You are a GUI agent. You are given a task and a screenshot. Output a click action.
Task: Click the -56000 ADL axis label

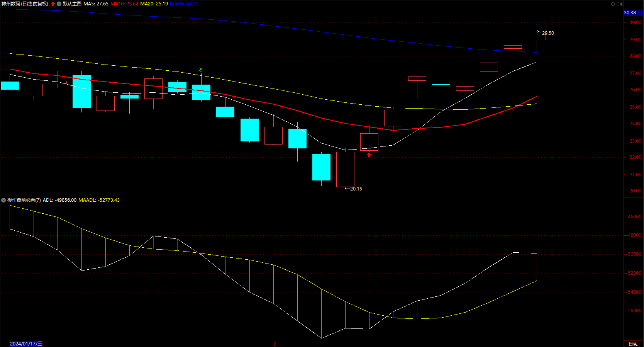pos(634,311)
